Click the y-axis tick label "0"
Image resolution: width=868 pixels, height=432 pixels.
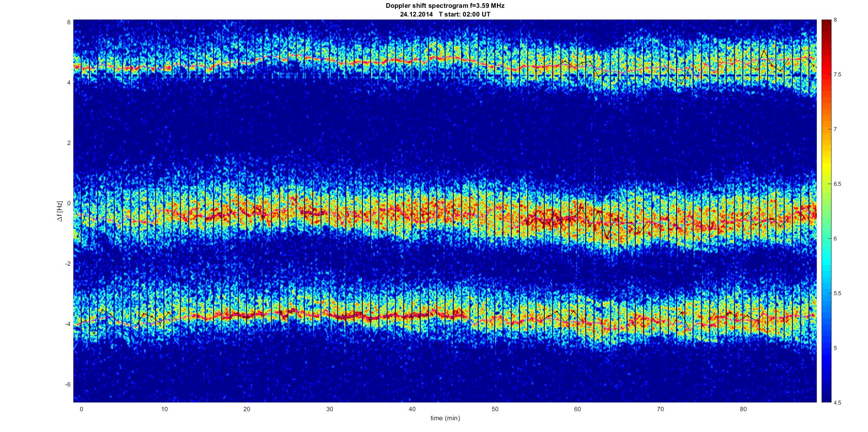pyautogui.click(x=69, y=203)
